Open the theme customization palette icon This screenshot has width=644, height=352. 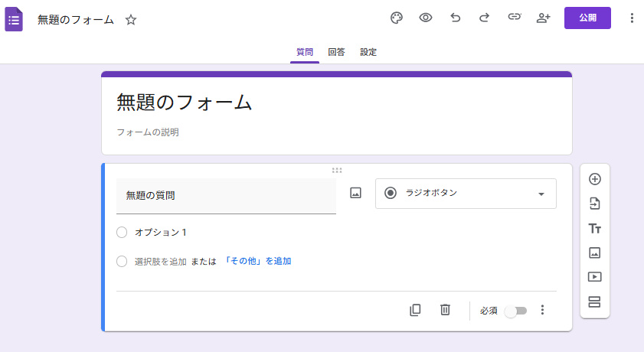coord(396,18)
